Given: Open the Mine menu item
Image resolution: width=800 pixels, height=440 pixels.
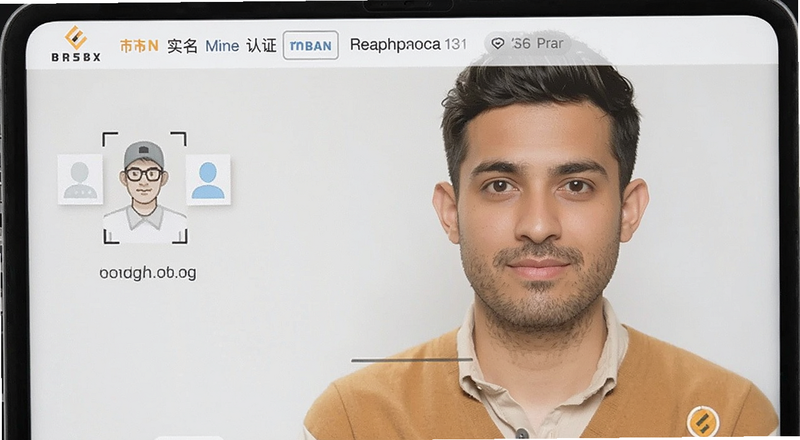Looking at the screenshot, I should click(x=222, y=46).
